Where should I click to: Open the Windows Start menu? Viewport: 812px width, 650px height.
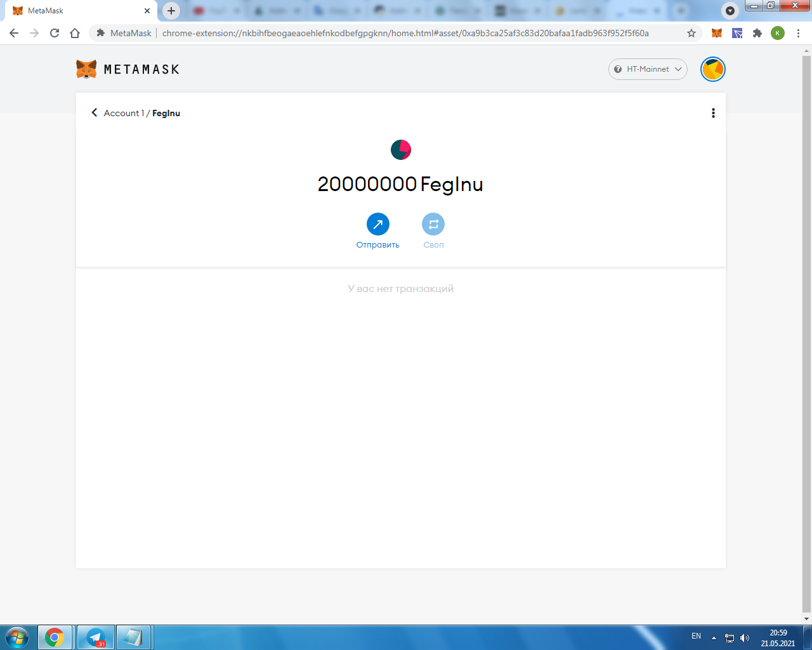pyautogui.click(x=16, y=637)
